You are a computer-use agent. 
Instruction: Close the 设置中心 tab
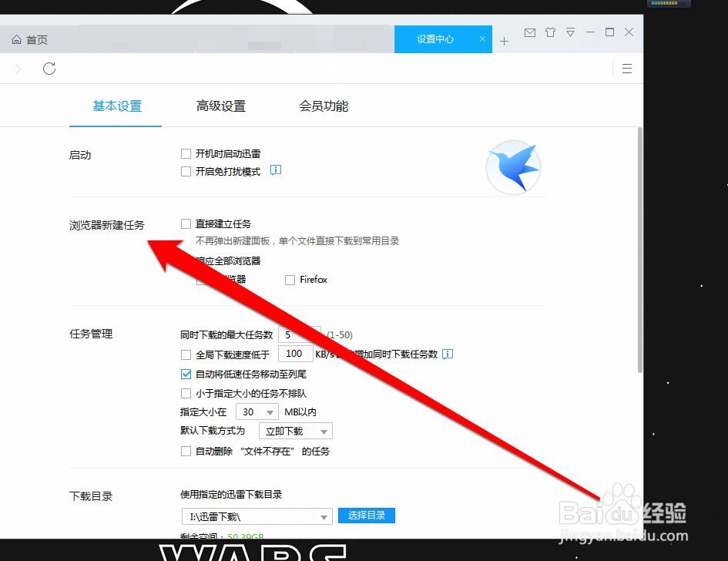pos(482,39)
